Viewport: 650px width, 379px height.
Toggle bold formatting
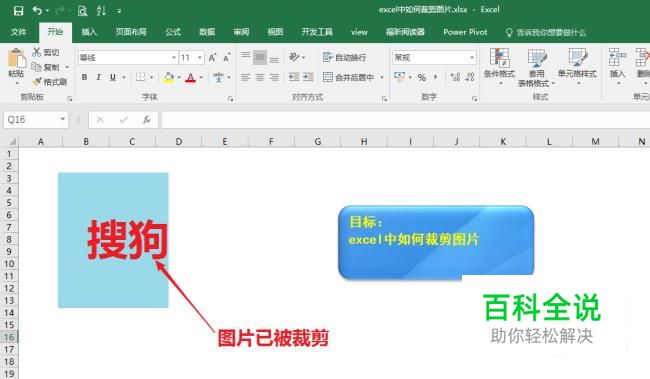[85, 77]
